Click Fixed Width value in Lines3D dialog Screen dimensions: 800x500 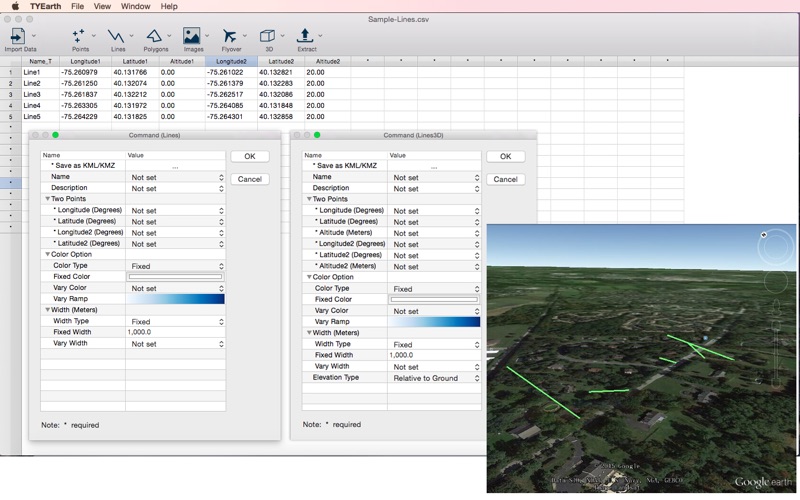pos(434,355)
